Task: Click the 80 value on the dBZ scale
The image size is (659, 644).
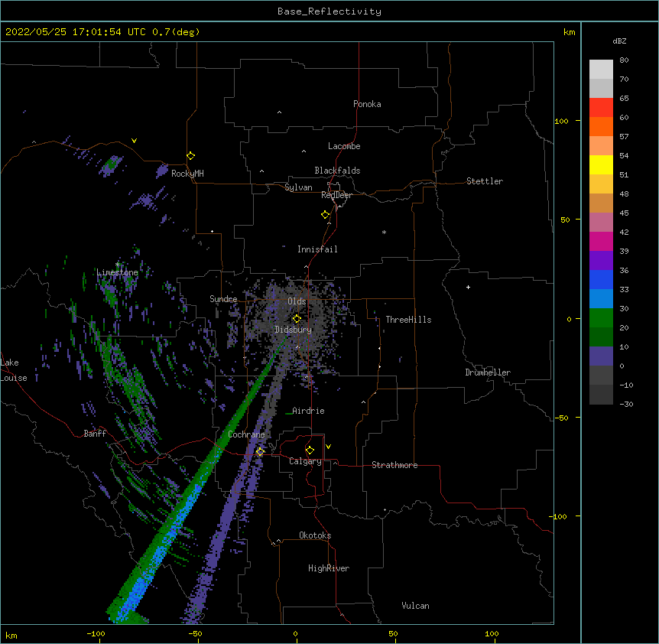Action: pos(624,60)
